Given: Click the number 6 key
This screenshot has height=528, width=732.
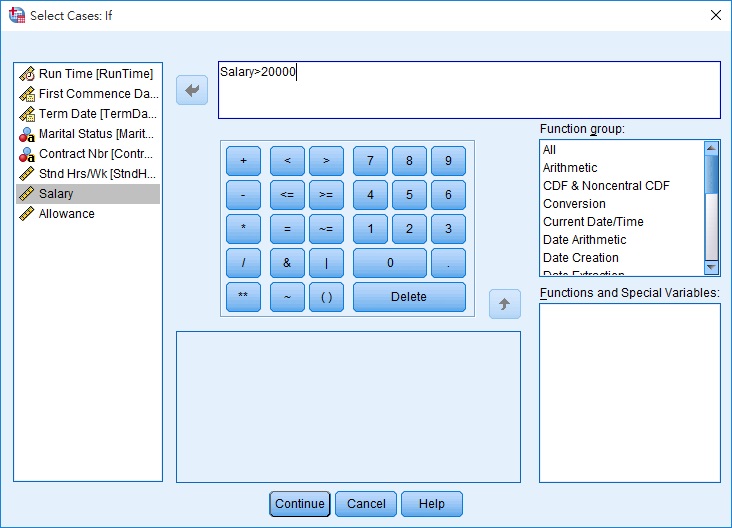Looking at the screenshot, I should tap(448, 195).
